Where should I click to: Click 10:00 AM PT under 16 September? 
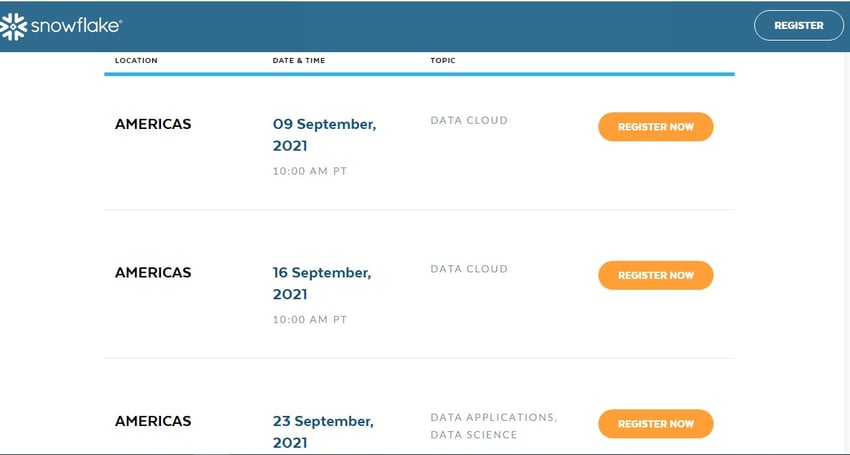310,320
